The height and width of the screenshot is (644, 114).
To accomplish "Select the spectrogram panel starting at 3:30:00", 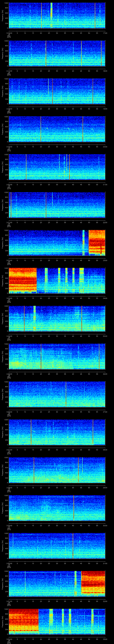I will pyautogui.click(x=57, y=546).
